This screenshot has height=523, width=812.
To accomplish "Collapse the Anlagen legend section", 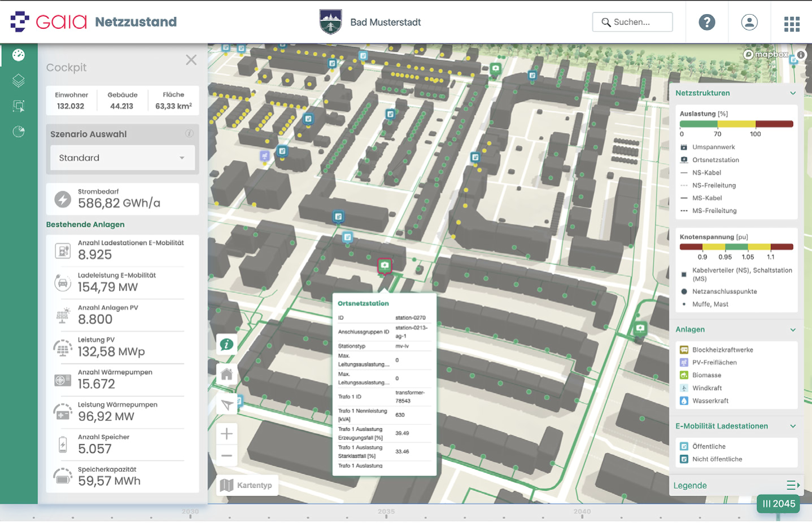I will (793, 329).
